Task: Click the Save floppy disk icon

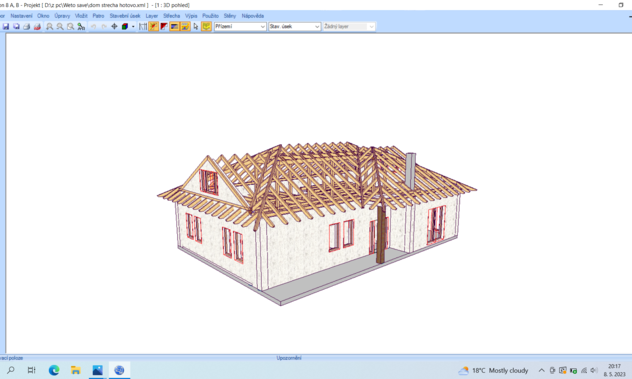Action: tap(6, 27)
